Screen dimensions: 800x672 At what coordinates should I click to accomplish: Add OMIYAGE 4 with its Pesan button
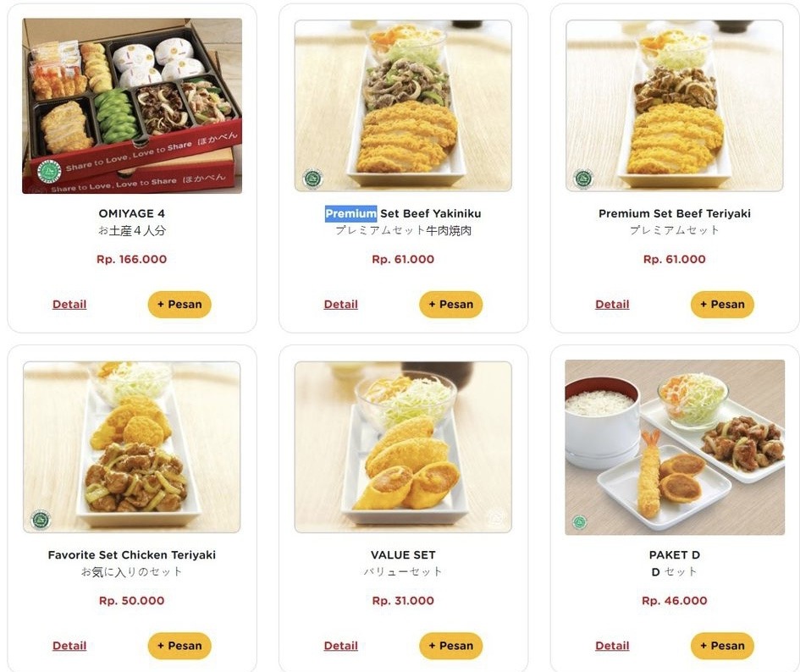pyautogui.click(x=179, y=305)
